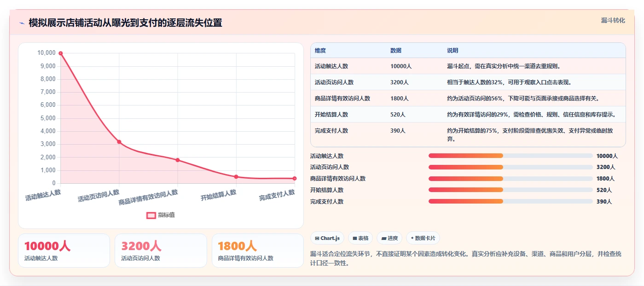The height and width of the screenshot is (286, 644).
Task: Click the 商品详情有效访问人数 x-axis label
Action: click(x=148, y=197)
